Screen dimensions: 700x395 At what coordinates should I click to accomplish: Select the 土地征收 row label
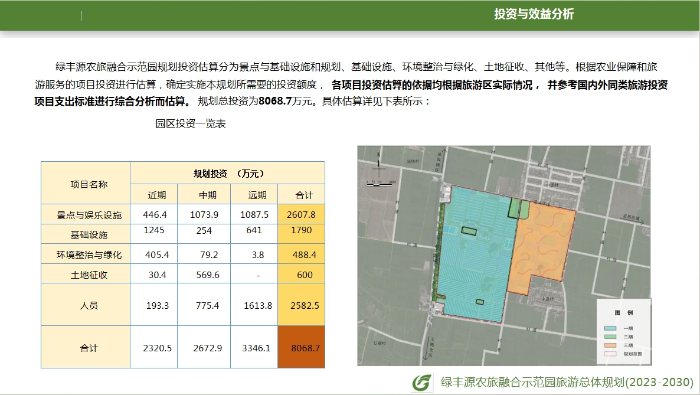(89, 274)
